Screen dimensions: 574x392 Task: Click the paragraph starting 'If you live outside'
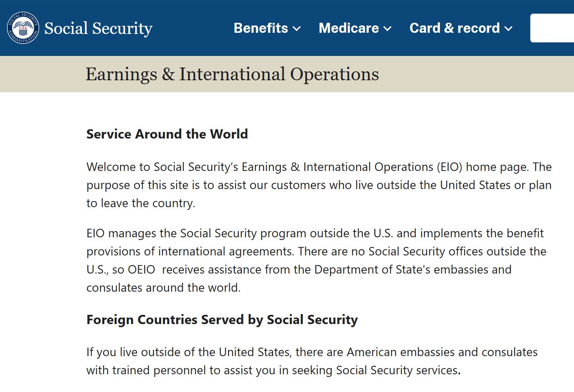[312, 361]
